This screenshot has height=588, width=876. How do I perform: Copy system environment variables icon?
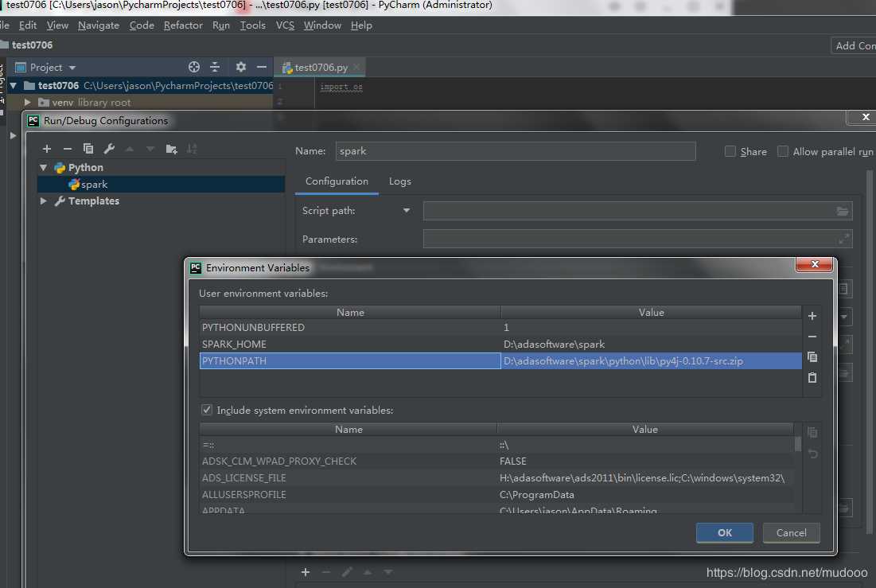click(x=812, y=432)
